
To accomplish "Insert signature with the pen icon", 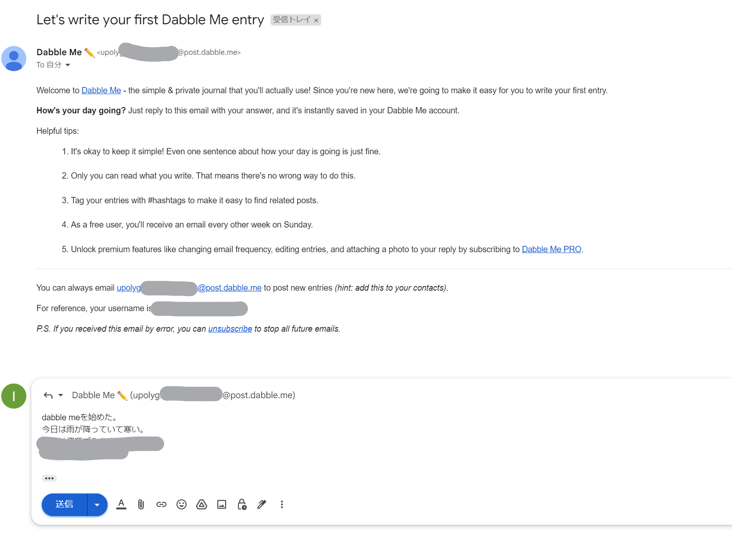I will click(262, 504).
